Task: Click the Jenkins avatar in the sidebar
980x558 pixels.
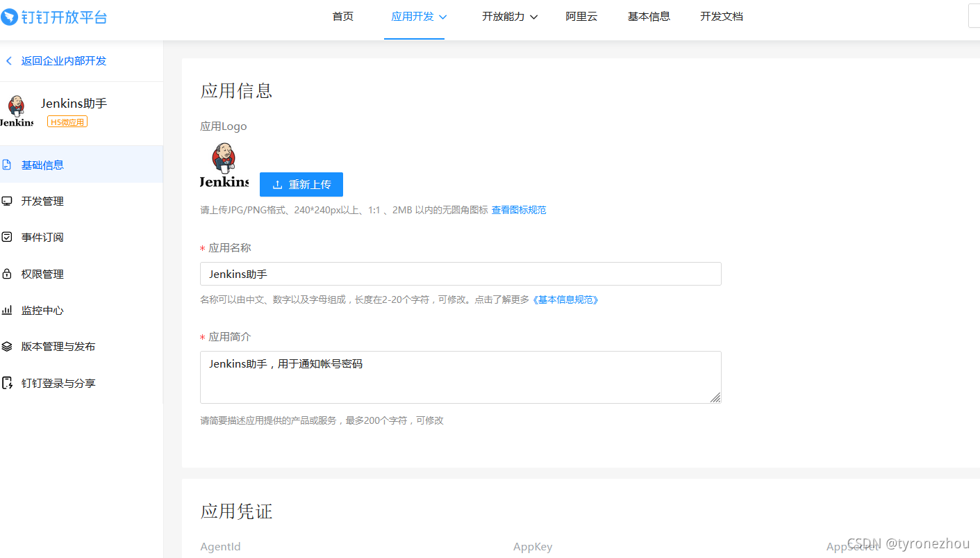Action: click(x=16, y=111)
